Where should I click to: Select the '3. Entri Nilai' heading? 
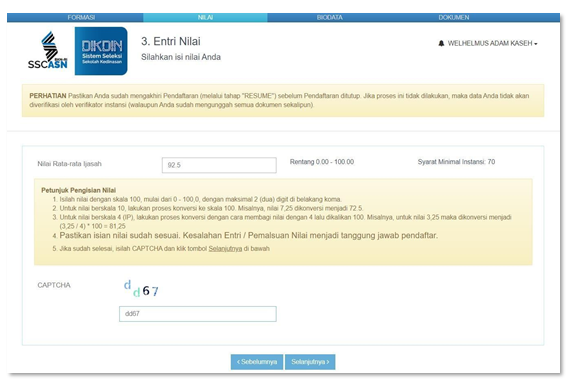pos(171,42)
